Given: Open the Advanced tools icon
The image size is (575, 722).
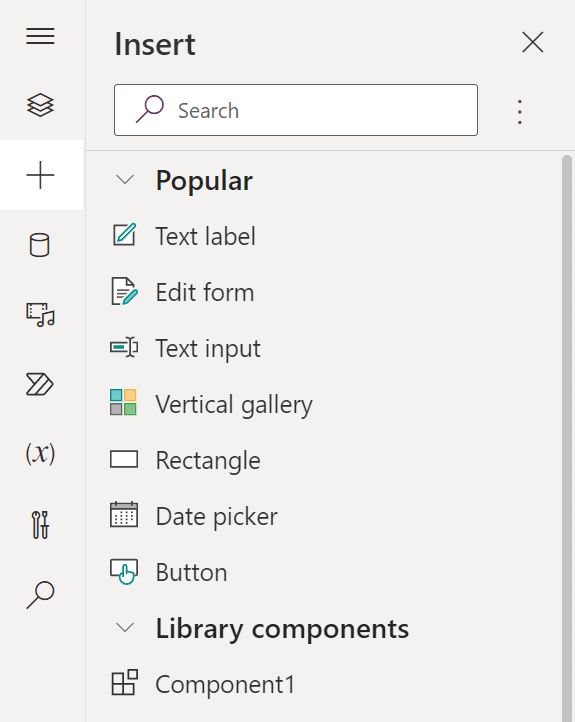Looking at the screenshot, I should pyautogui.click(x=41, y=524).
